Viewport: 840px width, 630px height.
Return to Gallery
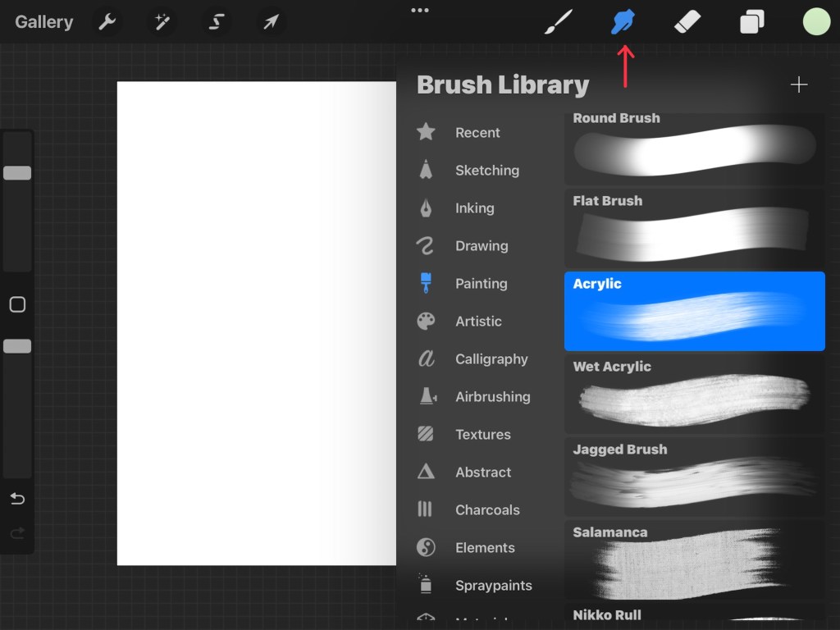pyautogui.click(x=44, y=22)
